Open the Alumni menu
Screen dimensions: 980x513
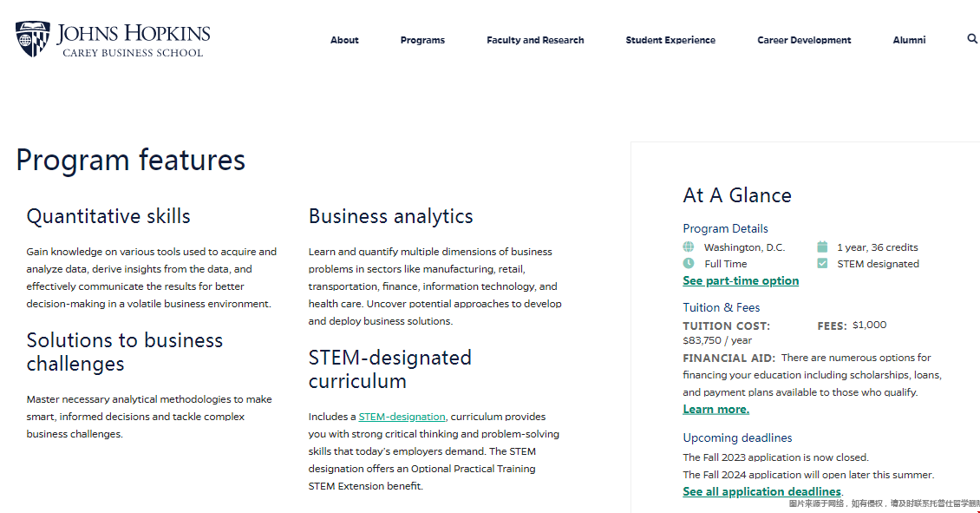coord(909,40)
